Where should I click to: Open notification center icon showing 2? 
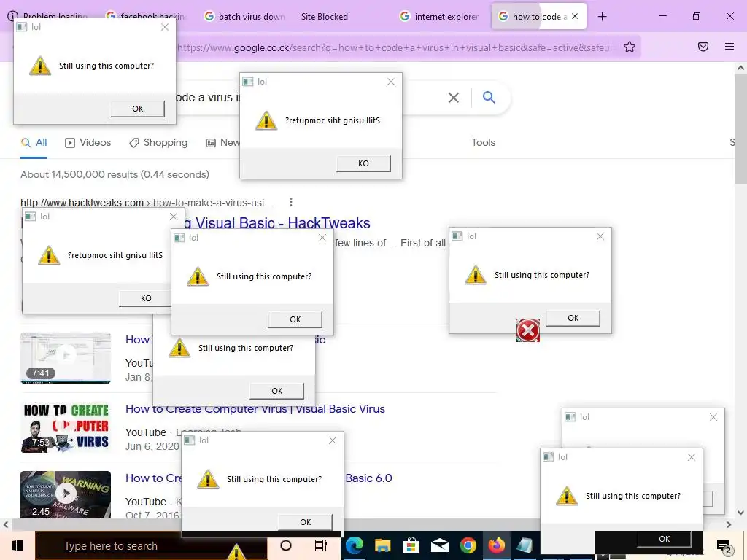(x=724, y=547)
